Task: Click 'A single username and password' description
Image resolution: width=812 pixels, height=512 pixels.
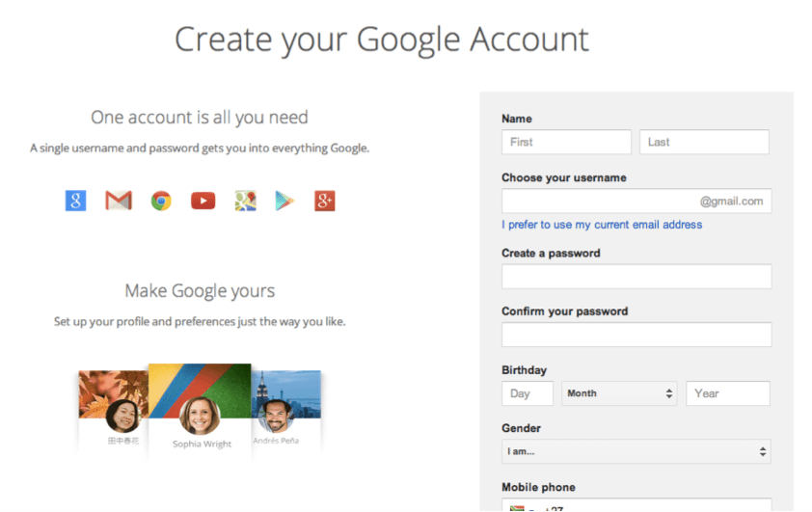Action: [200, 148]
